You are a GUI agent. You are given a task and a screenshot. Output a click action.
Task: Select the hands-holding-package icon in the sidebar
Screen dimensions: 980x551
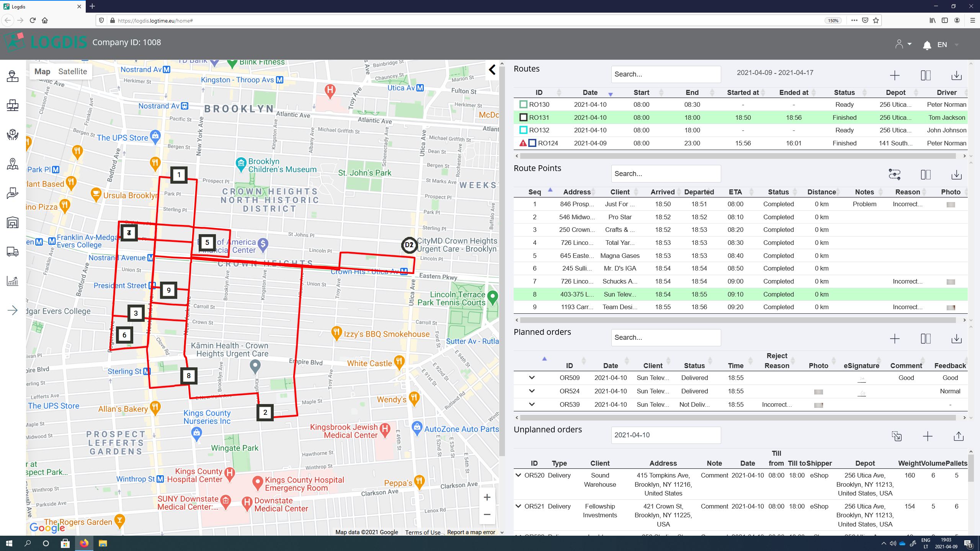click(x=12, y=135)
